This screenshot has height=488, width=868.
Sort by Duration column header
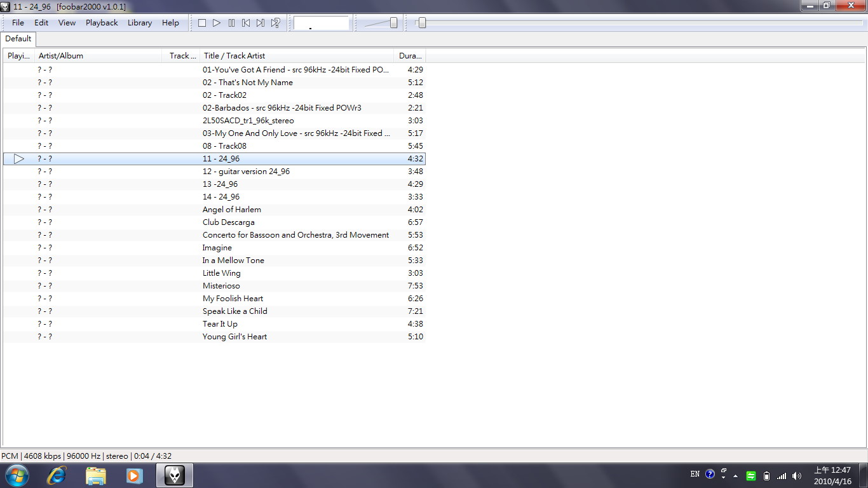[x=410, y=56]
